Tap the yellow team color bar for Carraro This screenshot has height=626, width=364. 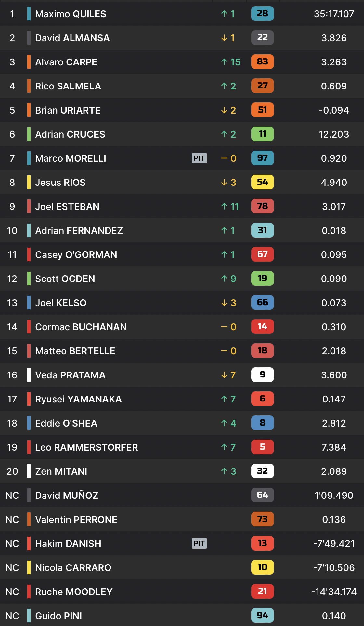click(29, 567)
